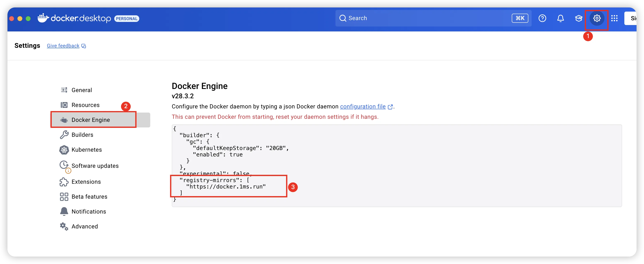644x264 pixels.
Task: Open the configuration file documentation link
Action: pyautogui.click(x=363, y=107)
